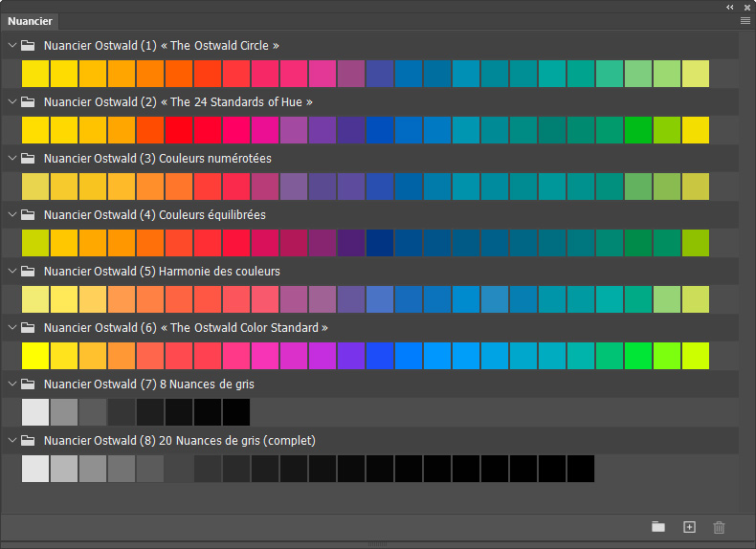
Task: Open the Nuancier panel options menu
Action: [x=745, y=21]
